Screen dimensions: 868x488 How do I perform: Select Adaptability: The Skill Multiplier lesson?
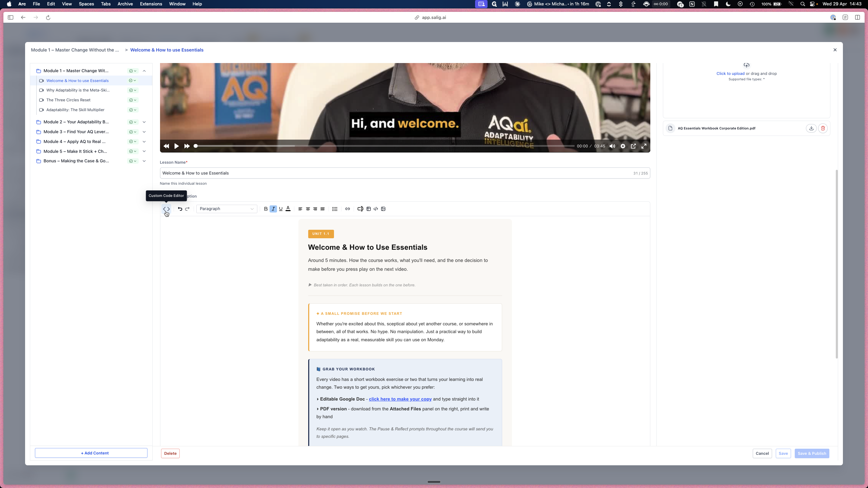pyautogui.click(x=75, y=110)
